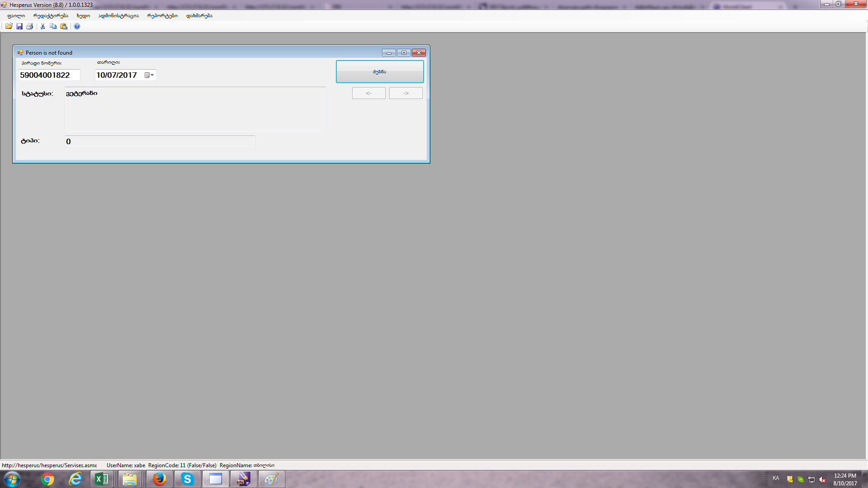The width and height of the screenshot is (868, 488).
Task: Open Excel from the taskbar
Action: (x=102, y=479)
